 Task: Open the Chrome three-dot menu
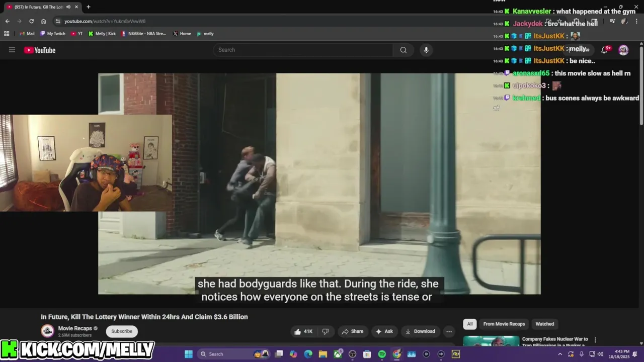(636, 21)
